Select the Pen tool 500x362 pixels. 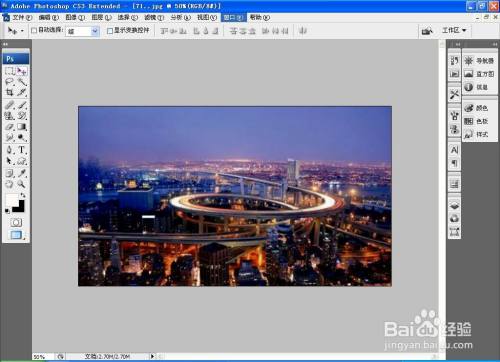click(9, 150)
